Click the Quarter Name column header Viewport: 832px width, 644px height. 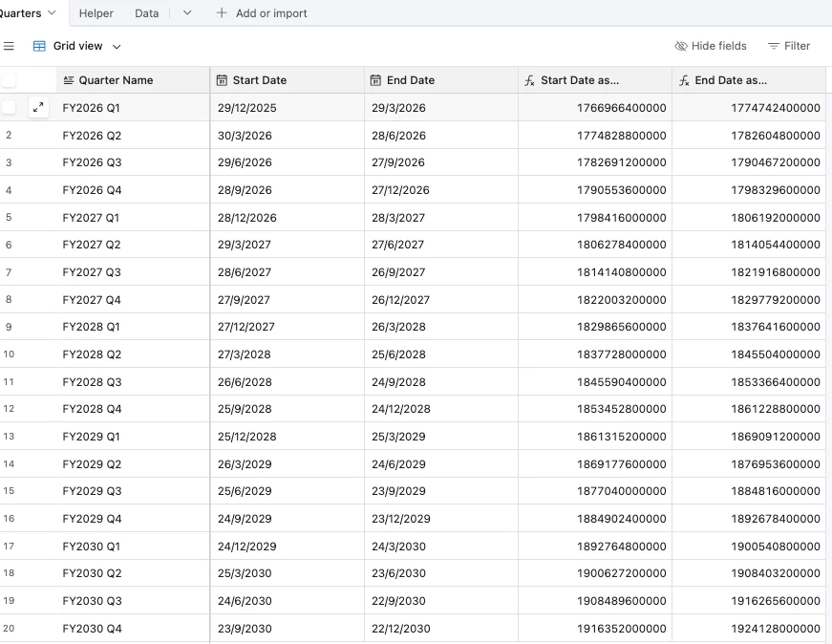tap(133, 80)
